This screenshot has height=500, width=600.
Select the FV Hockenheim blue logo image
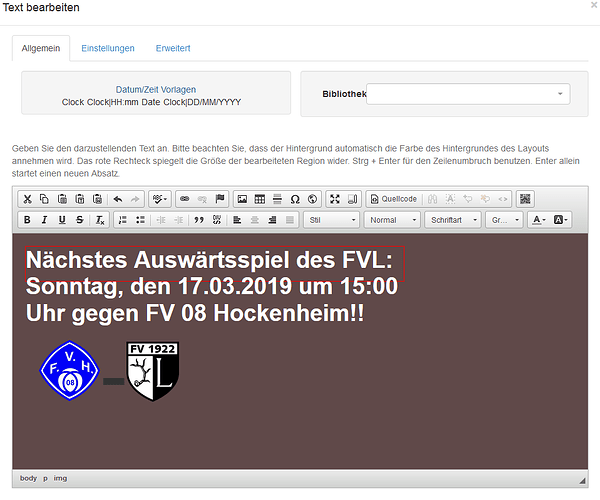coord(70,370)
